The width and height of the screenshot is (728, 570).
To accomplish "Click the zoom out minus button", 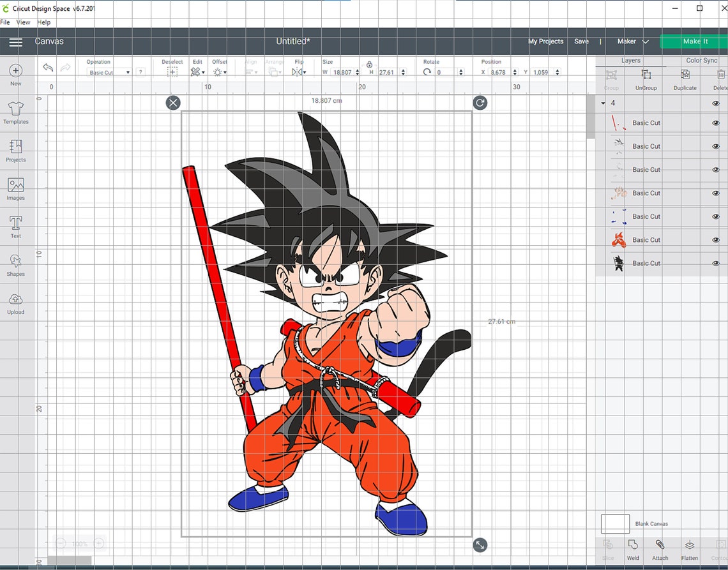I will pyautogui.click(x=61, y=543).
